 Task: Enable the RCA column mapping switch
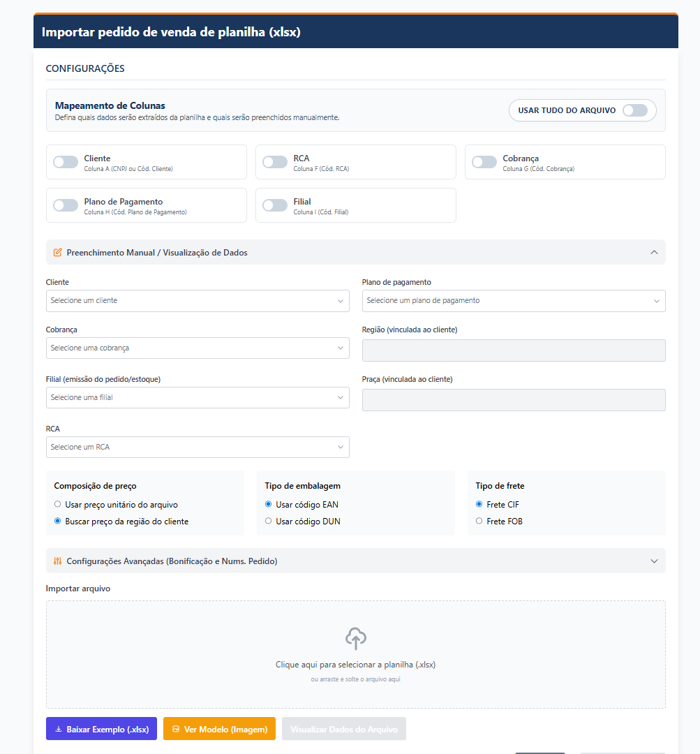click(x=274, y=161)
